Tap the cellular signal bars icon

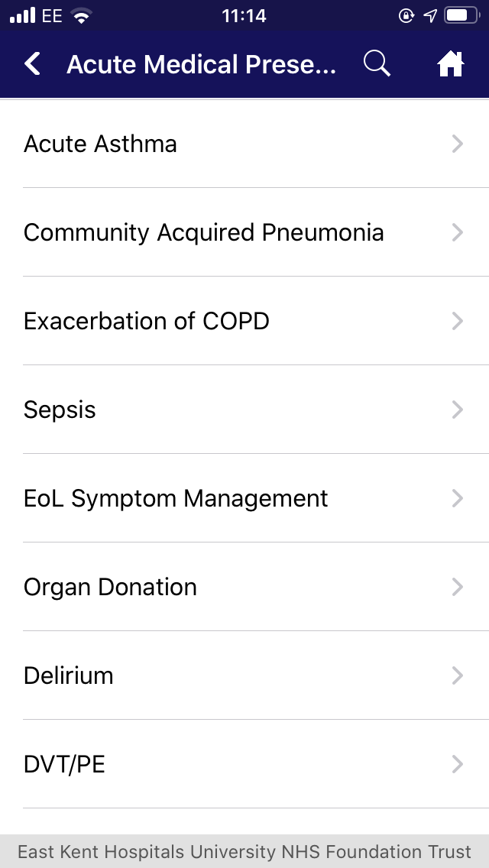tap(23, 16)
